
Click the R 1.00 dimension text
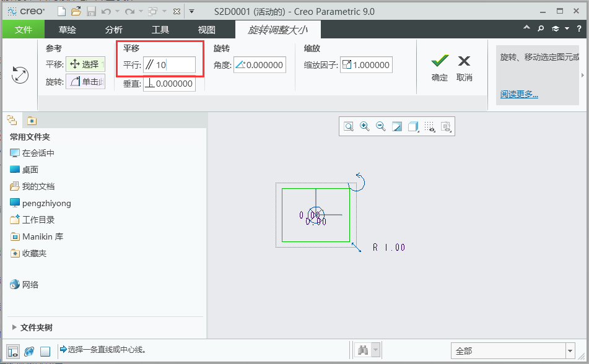tap(389, 247)
